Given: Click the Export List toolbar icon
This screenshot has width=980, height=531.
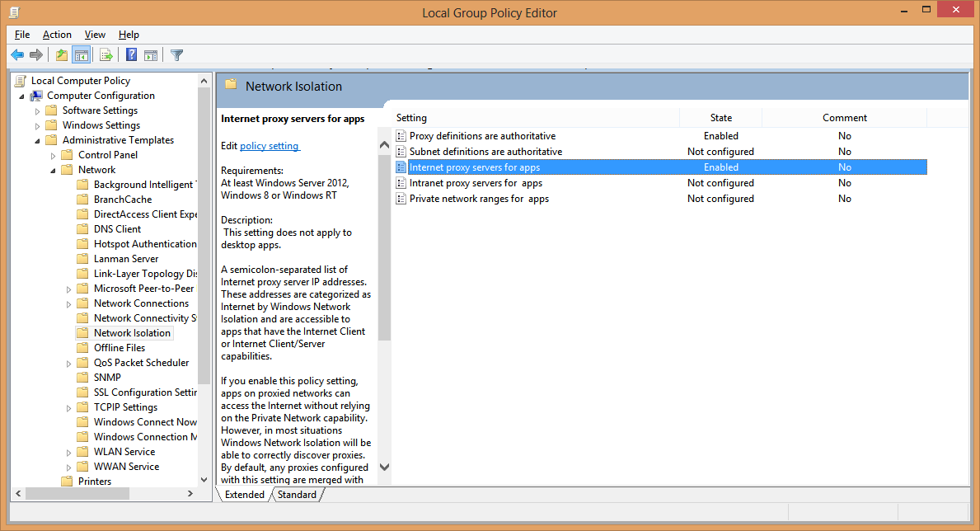Looking at the screenshot, I should pyautogui.click(x=106, y=55).
